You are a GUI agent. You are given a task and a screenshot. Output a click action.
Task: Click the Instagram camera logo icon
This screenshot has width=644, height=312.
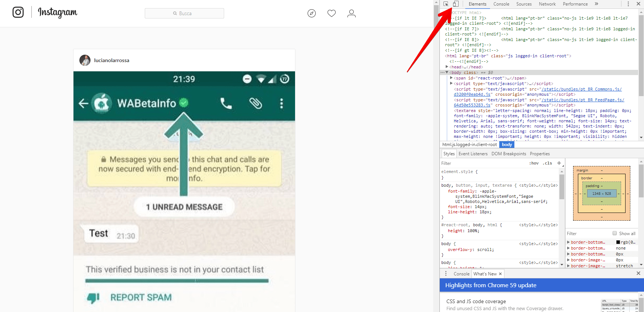pos(18,12)
